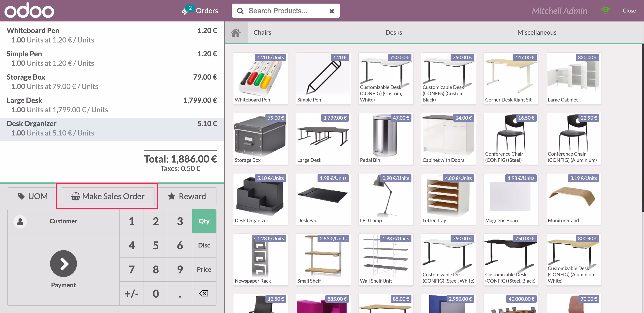Add Conference Chair (Aluminium) product
The height and width of the screenshot is (313, 644).
tap(574, 139)
